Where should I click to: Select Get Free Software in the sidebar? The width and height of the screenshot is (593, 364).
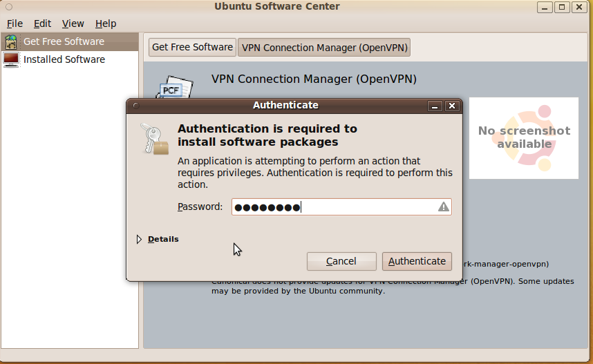pos(70,41)
